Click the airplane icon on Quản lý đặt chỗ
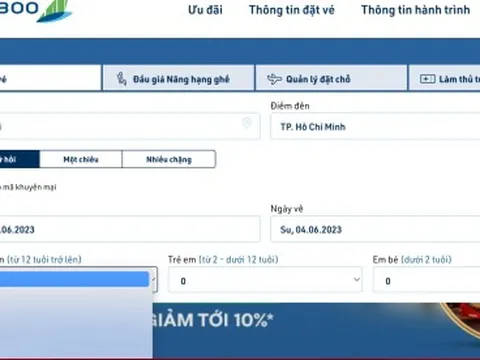This screenshot has width=480, height=360. pos(274,79)
